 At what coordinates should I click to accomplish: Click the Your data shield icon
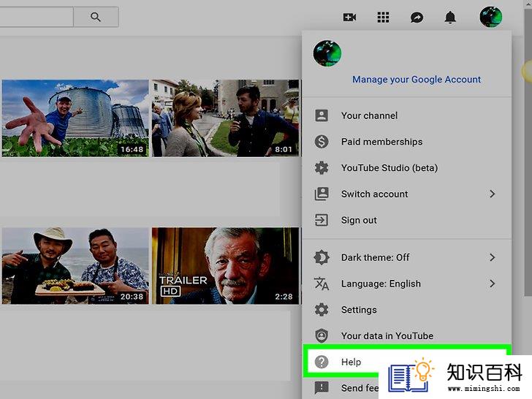[x=322, y=335]
